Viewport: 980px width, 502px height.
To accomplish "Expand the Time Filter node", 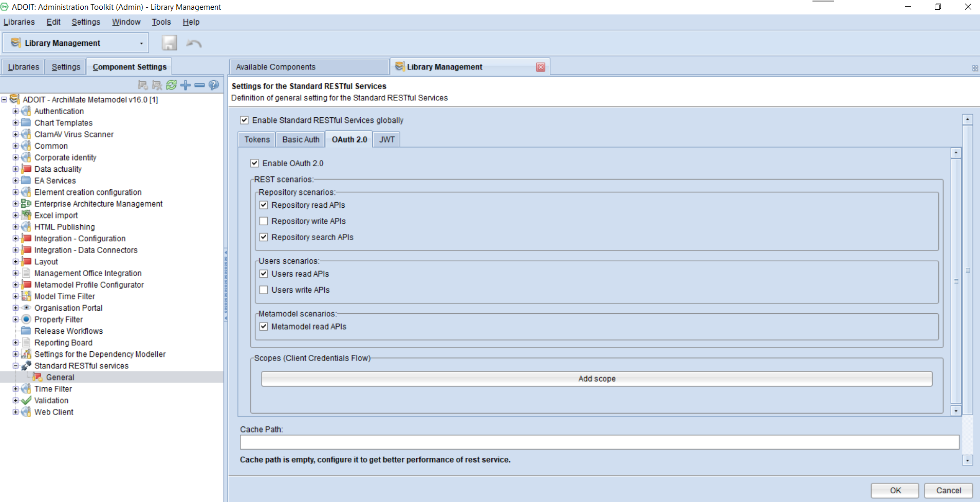I will click(x=15, y=389).
